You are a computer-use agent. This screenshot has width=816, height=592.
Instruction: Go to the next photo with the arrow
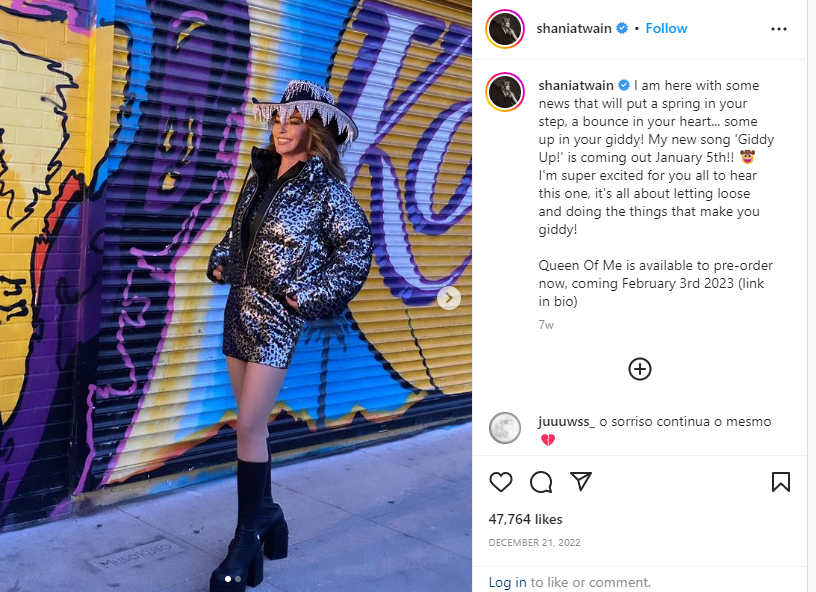pos(449,298)
